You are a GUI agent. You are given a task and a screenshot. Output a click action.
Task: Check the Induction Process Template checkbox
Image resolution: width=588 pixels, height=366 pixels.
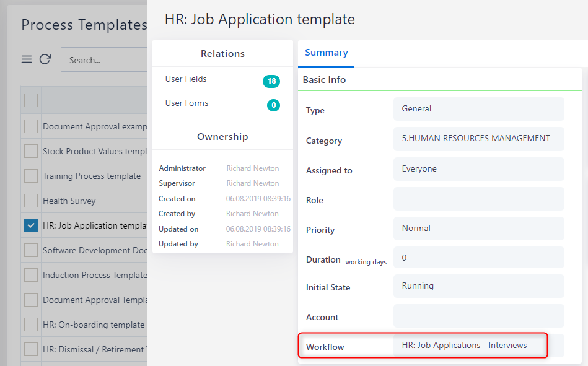pyautogui.click(x=31, y=275)
